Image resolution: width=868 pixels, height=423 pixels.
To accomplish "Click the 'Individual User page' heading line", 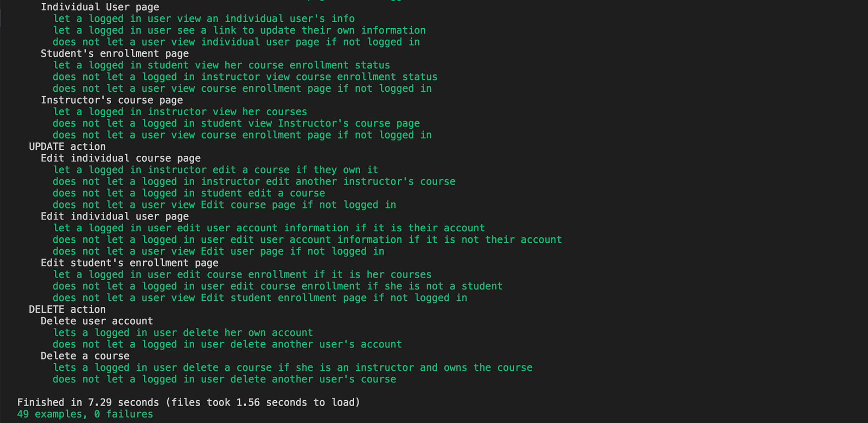I will point(100,7).
